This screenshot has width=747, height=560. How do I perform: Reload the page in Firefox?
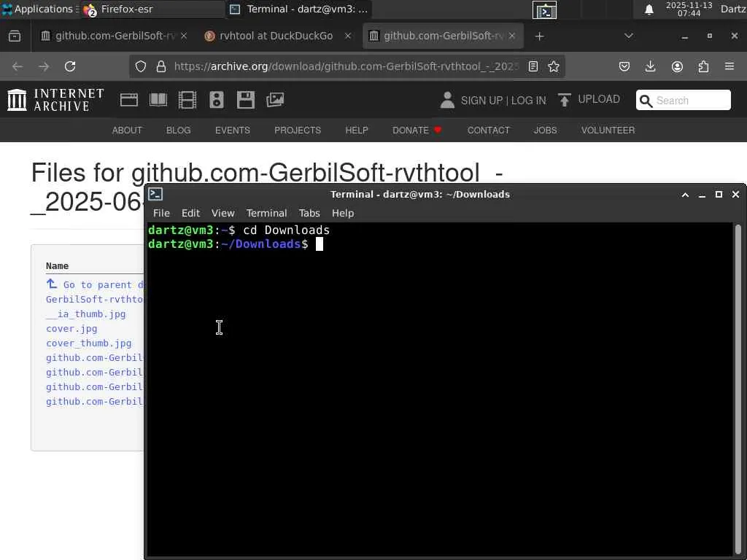70,66
